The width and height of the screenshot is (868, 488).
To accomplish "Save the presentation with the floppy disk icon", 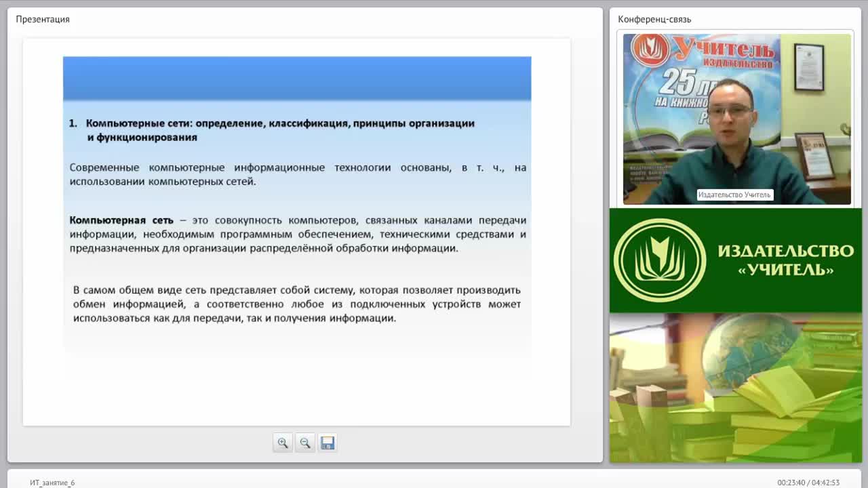I will [x=328, y=443].
